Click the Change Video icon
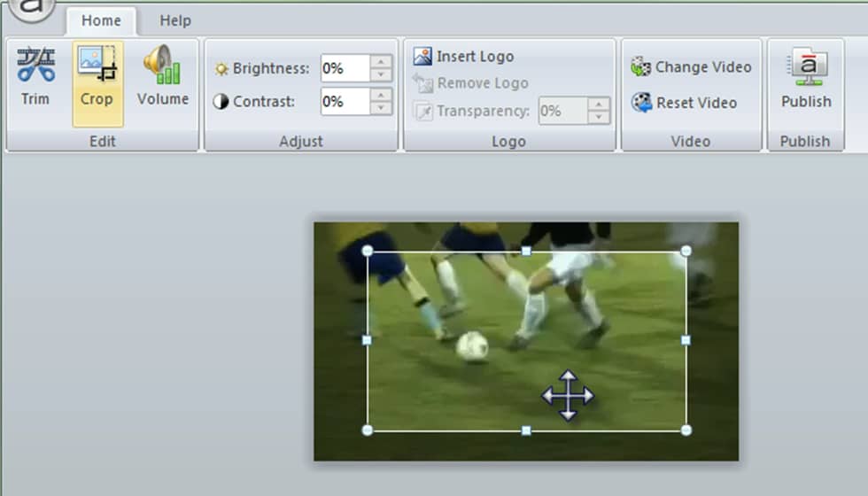 tap(640, 67)
